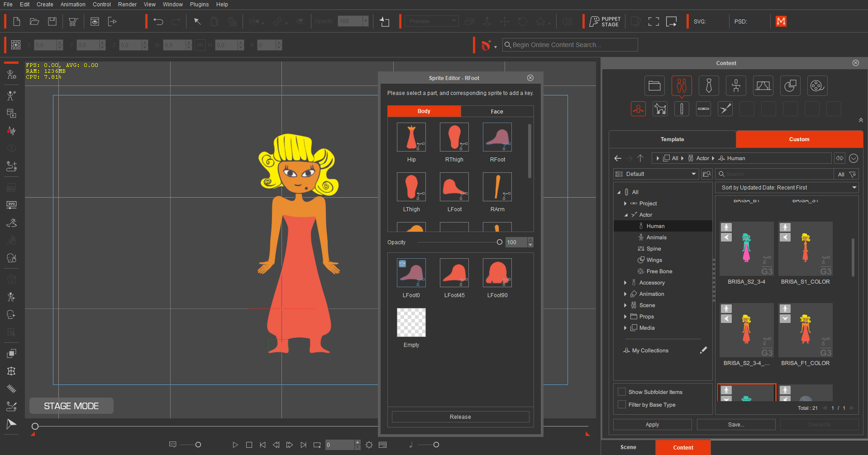Expand the Scene tree node

(x=625, y=305)
